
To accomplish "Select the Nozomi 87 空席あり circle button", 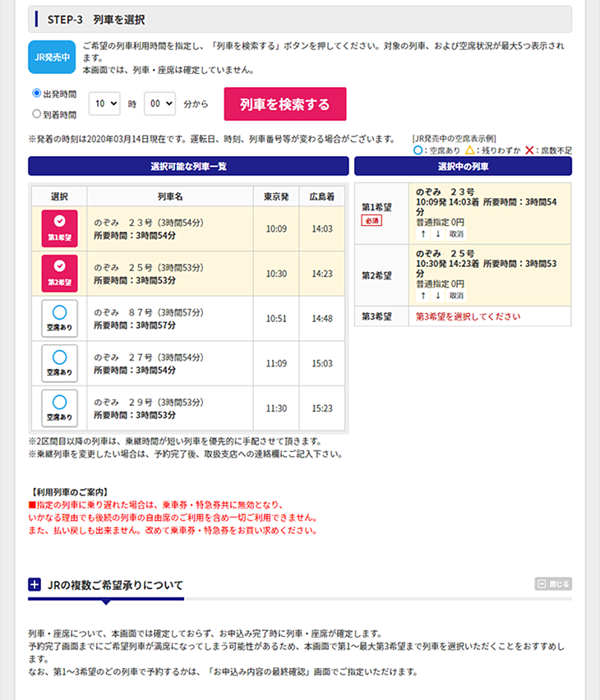I will pyautogui.click(x=59, y=318).
